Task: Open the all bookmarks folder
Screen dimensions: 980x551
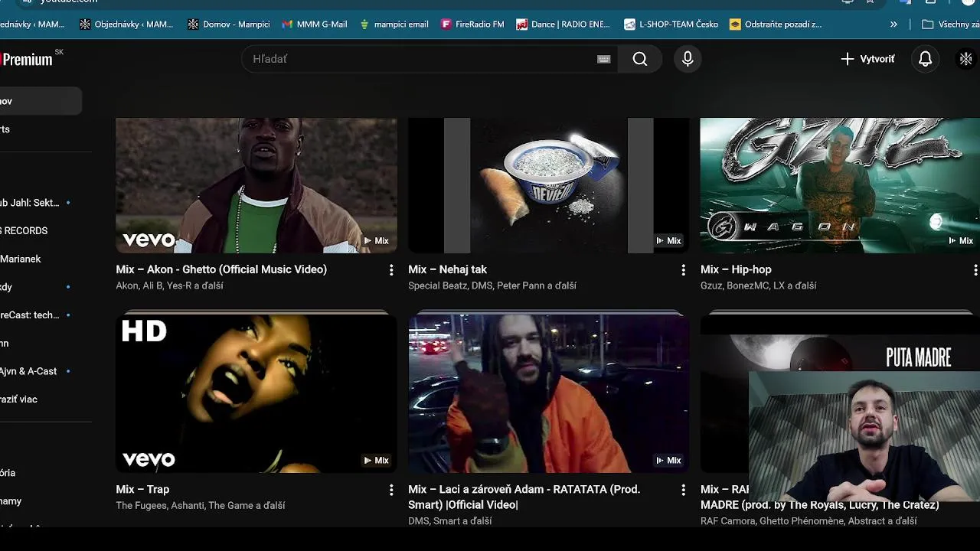Action: coord(950,24)
